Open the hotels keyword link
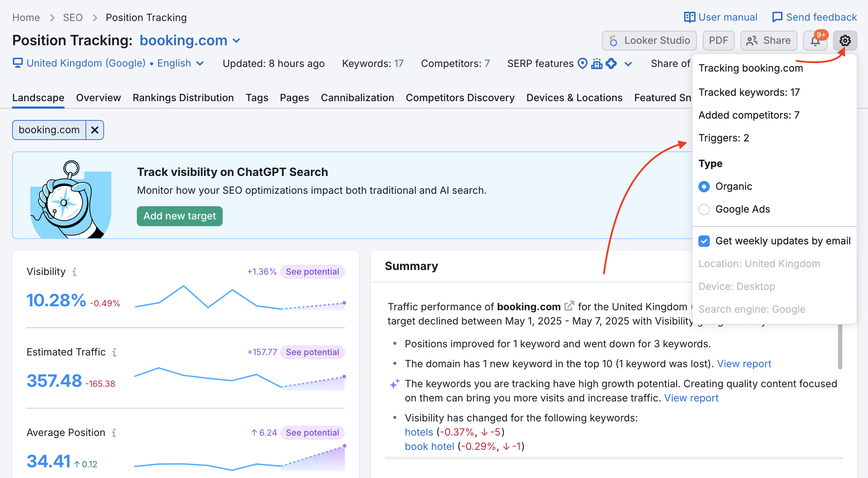The image size is (868, 478). coord(419,432)
